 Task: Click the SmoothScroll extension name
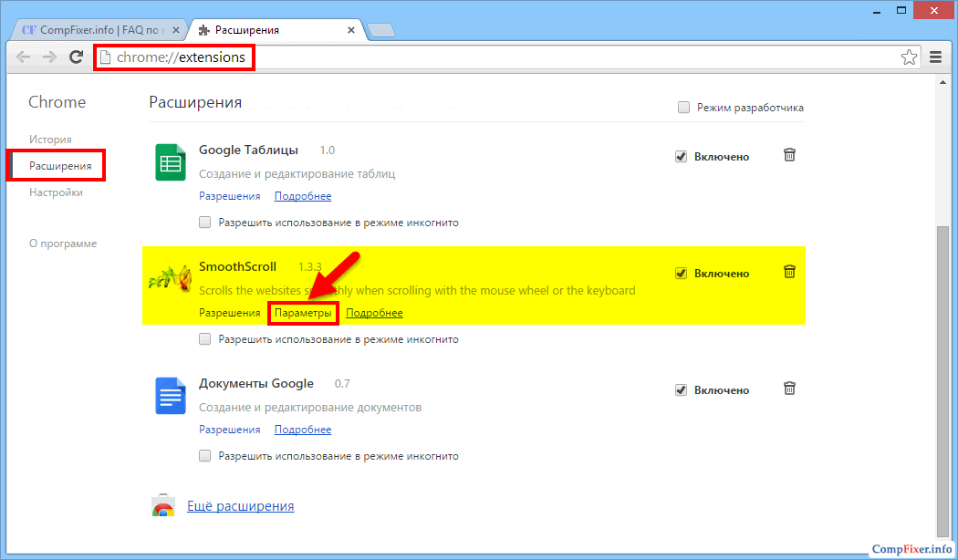[x=237, y=267]
